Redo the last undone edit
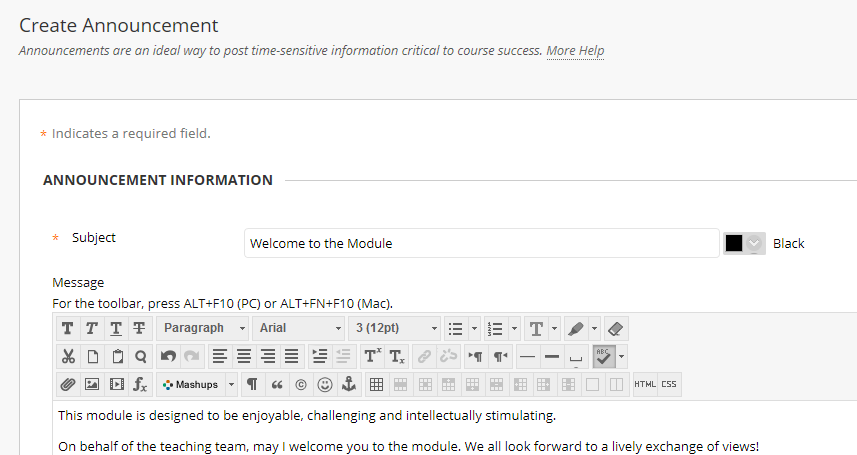The image size is (857, 455). [x=192, y=357]
